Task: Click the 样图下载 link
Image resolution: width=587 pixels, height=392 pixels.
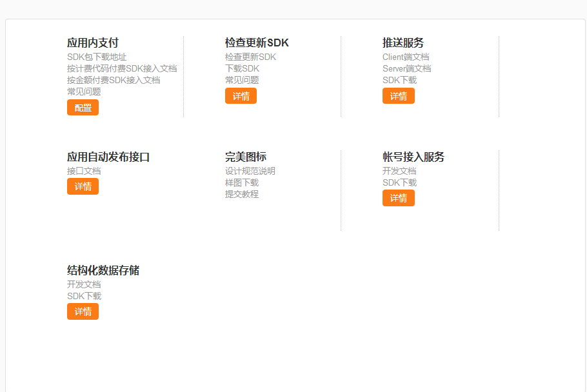Action: point(242,183)
